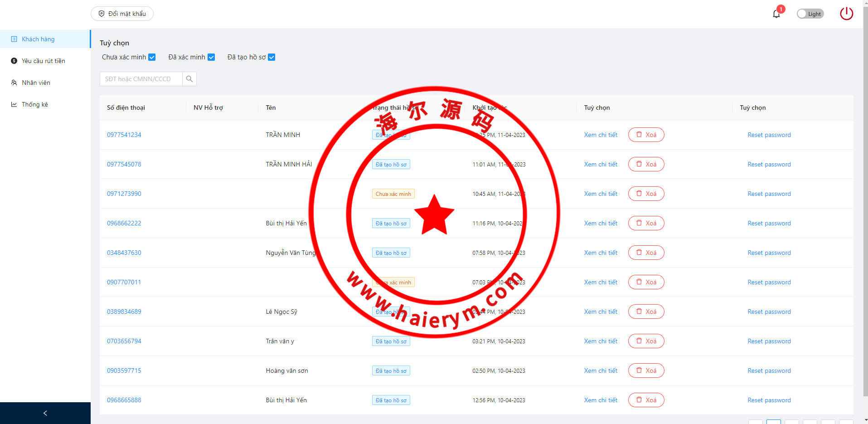Open phone number 0703656794
Image resolution: width=868 pixels, height=424 pixels.
tap(124, 341)
